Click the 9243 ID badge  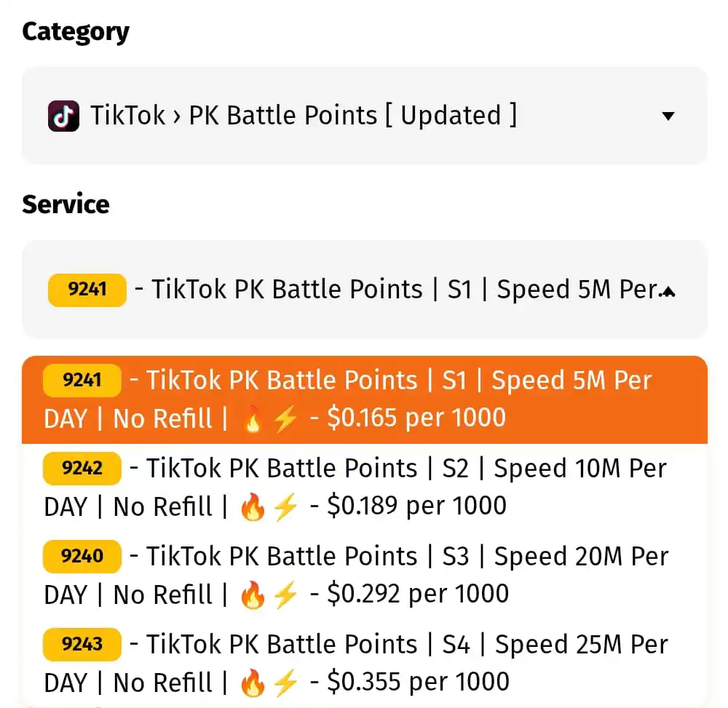82,645
